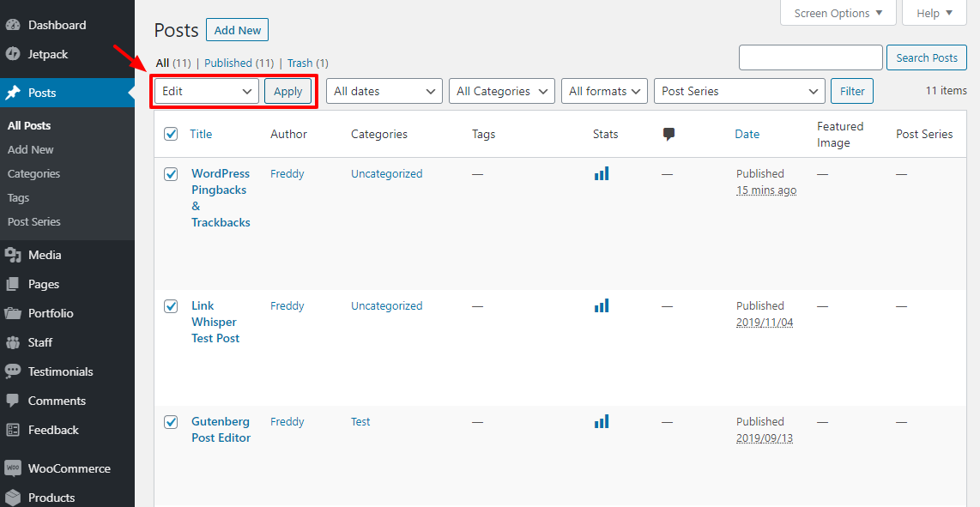Click the Staff people icon

(13, 342)
